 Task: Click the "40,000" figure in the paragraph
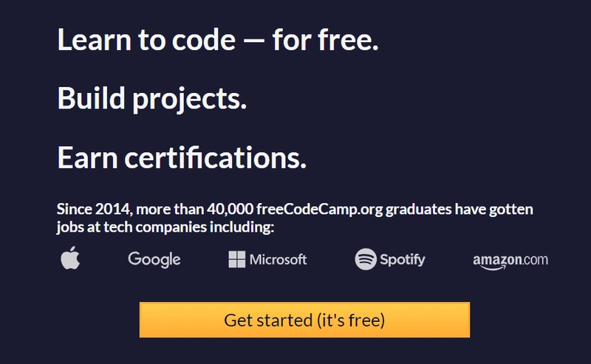tap(230, 209)
